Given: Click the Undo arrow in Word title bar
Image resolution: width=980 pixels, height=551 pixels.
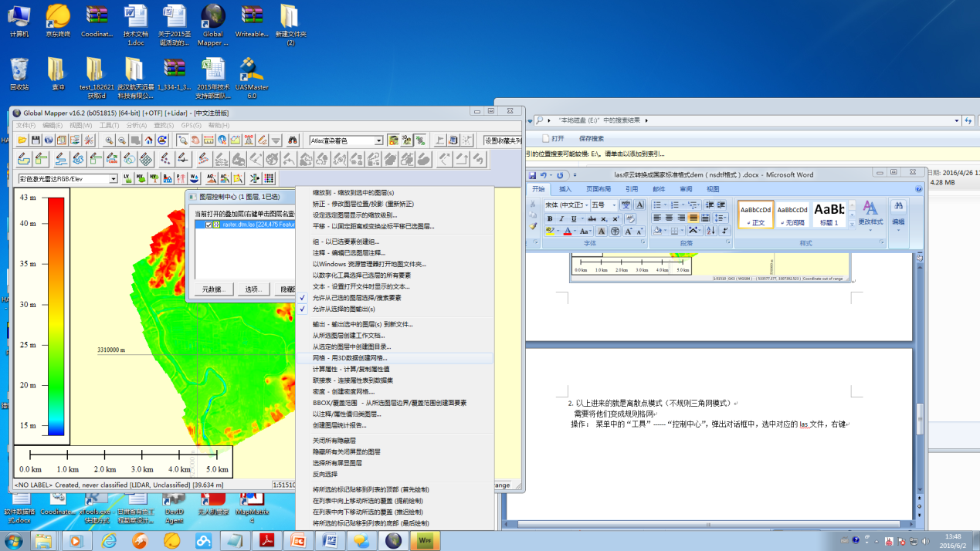Looking at the screenshot, I should tap(543, 175).
